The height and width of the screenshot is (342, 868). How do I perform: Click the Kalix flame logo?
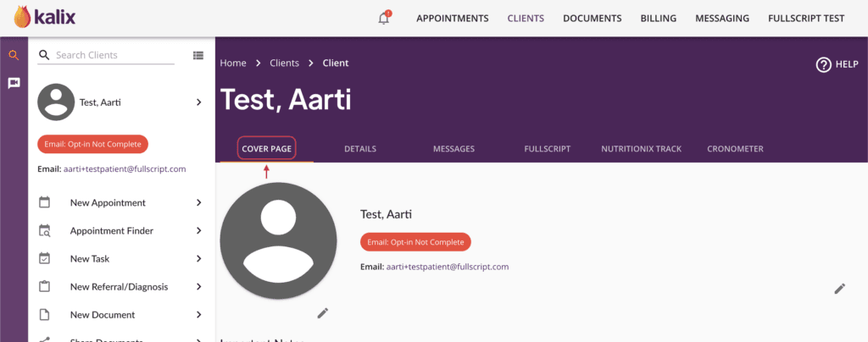[22, 17]
